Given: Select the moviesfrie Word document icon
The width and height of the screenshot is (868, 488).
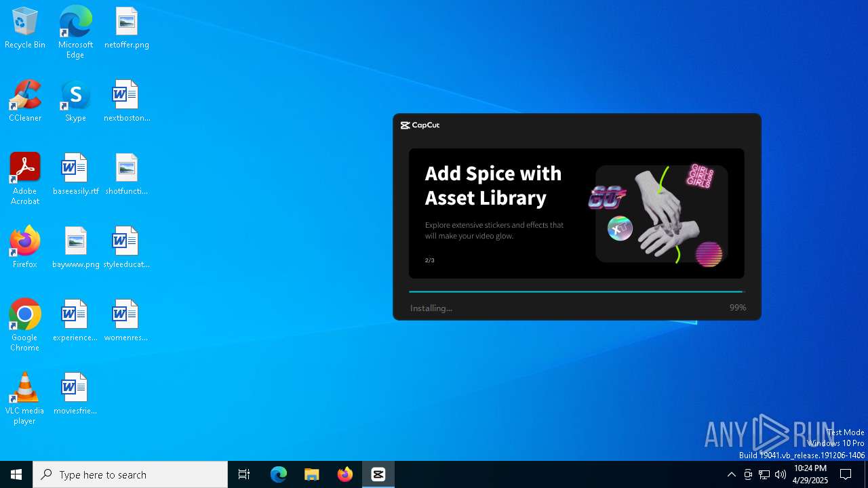Looking at the screenshot, I should (75, 394).
